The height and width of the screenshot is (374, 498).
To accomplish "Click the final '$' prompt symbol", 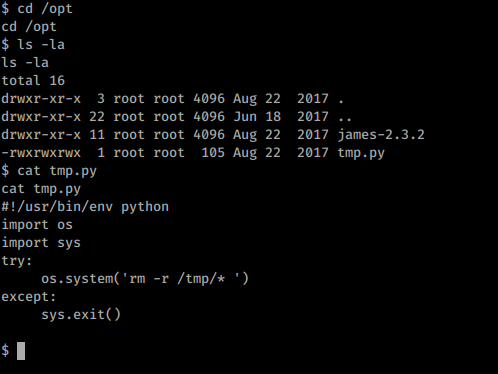I will [x=5, y=351].
